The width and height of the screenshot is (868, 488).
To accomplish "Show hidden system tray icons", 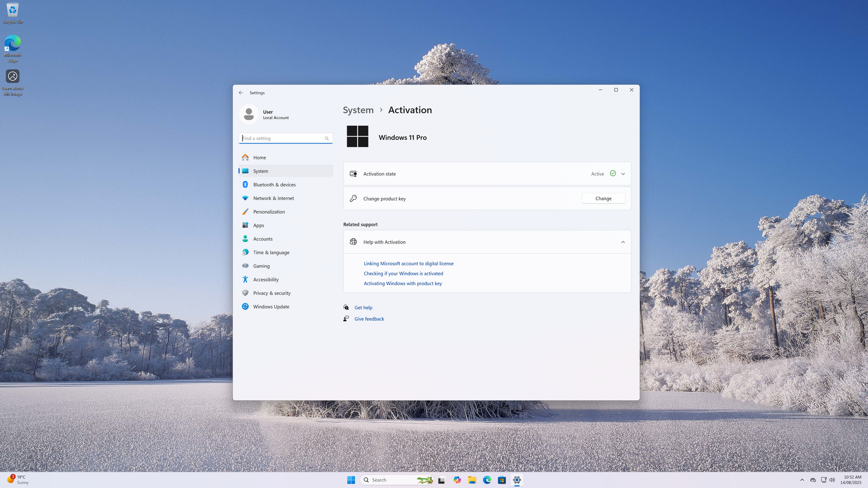I will (802, 480).
